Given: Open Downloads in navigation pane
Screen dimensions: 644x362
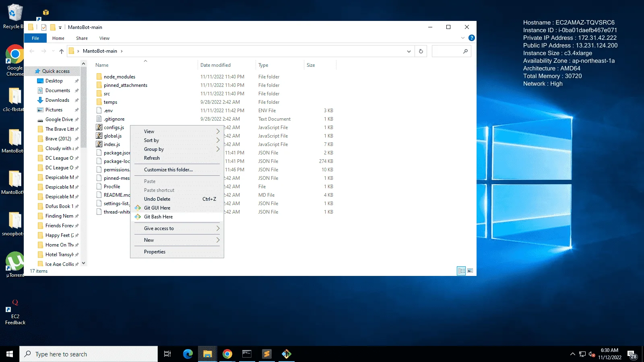Looking at the screenshot, I should [57, 100].
